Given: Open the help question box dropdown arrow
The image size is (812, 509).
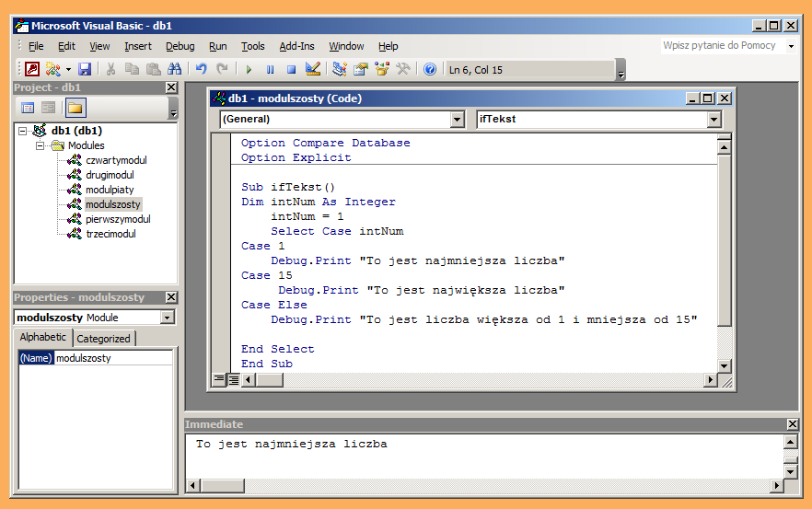Looking at the screenshot, I should (792, 46).
